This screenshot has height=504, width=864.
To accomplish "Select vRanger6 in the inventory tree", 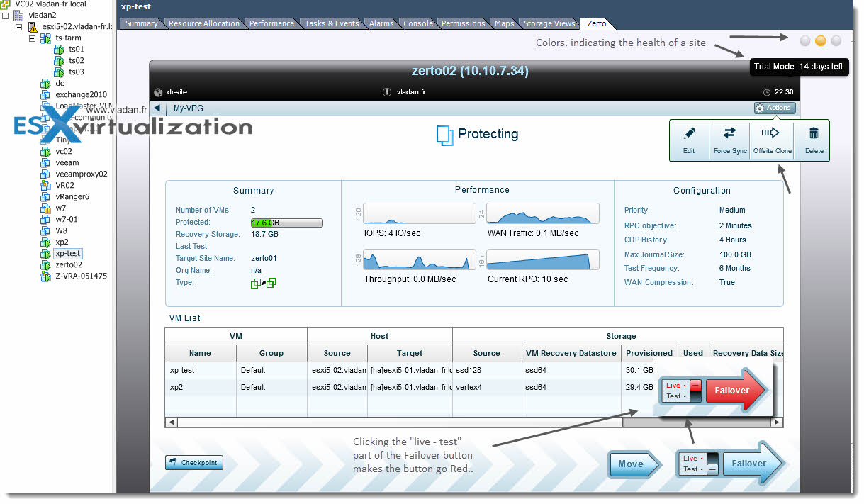I will 72,197.
